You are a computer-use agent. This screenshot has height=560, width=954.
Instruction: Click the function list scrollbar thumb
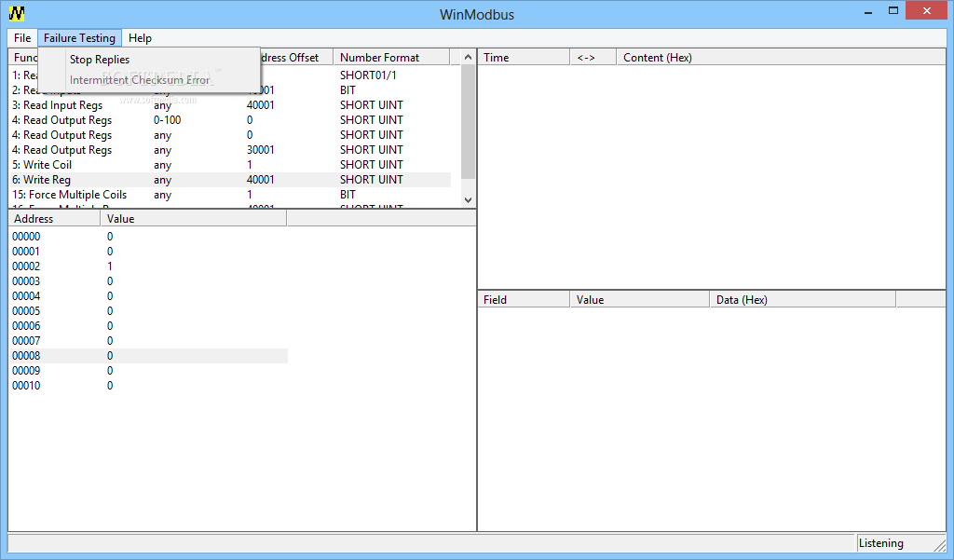468,121
